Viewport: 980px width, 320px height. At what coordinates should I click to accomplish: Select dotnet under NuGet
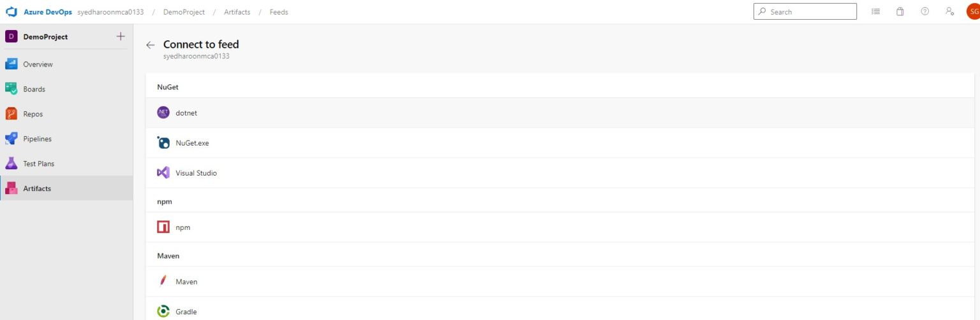[186, 113]
